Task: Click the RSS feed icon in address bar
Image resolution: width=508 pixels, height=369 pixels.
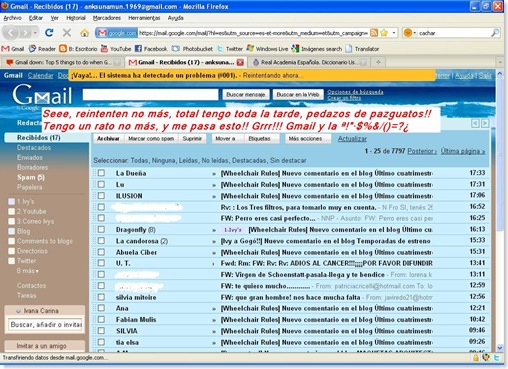Action: pos(374,33)
